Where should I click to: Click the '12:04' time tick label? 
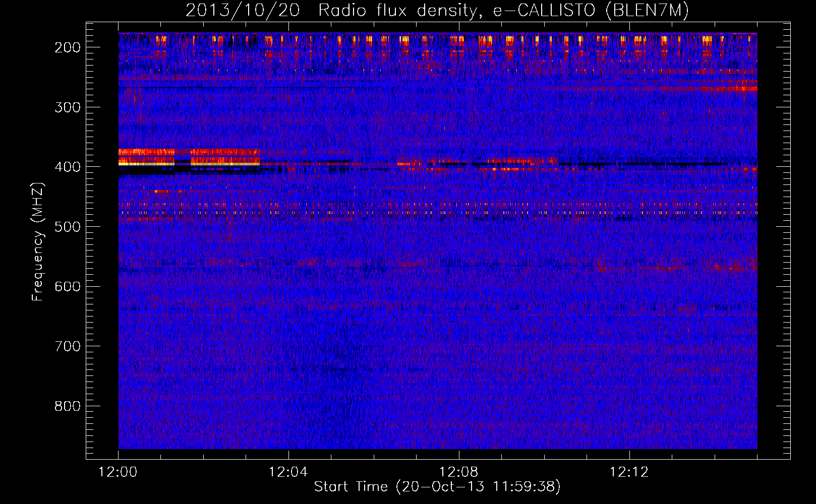point(288,472)
